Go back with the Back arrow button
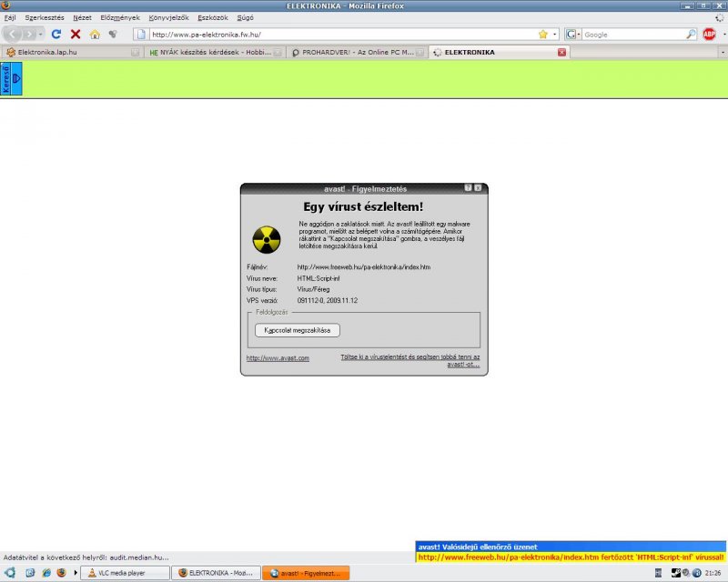The height and width of the screenshot is (582, 728). point(13,35)
